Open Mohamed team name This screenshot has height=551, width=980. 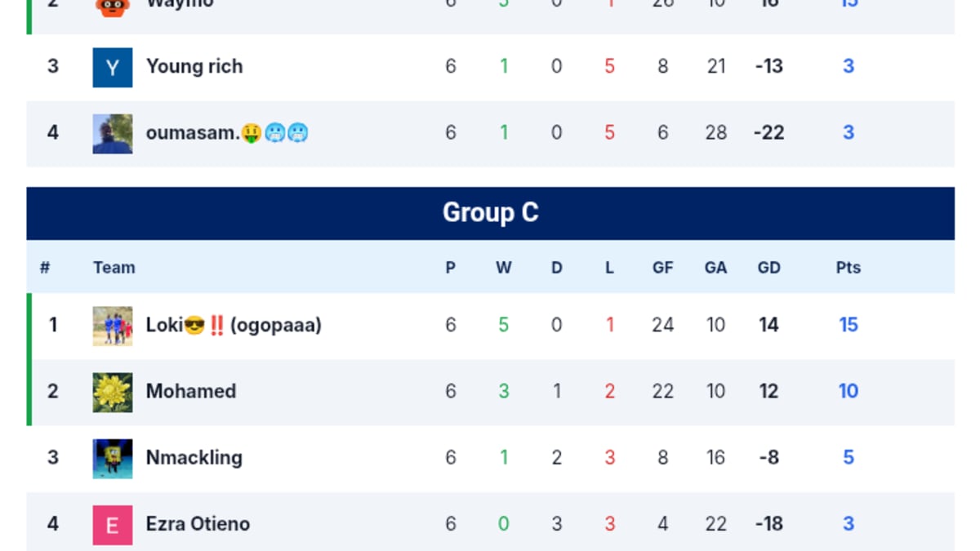click(x=191, y=391)
